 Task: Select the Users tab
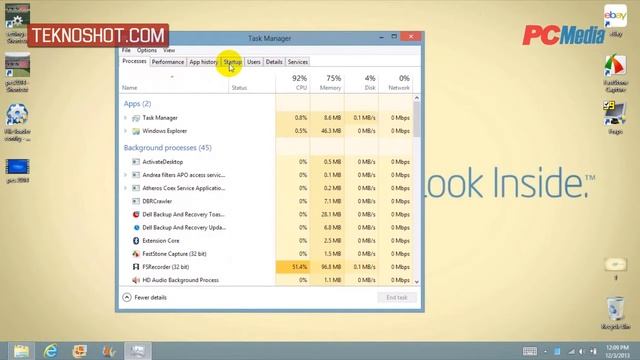[253, 62]
